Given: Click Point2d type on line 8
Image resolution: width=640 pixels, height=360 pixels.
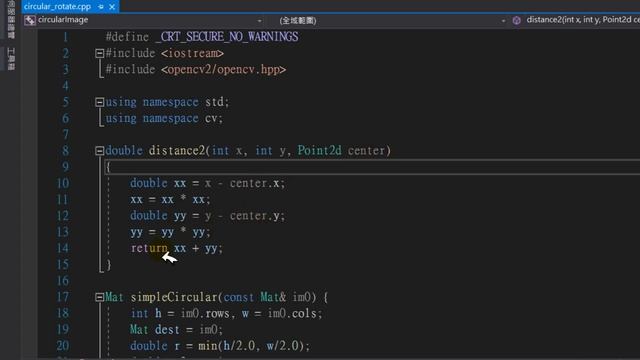Looking at the screenshot, I should [319, 151].
